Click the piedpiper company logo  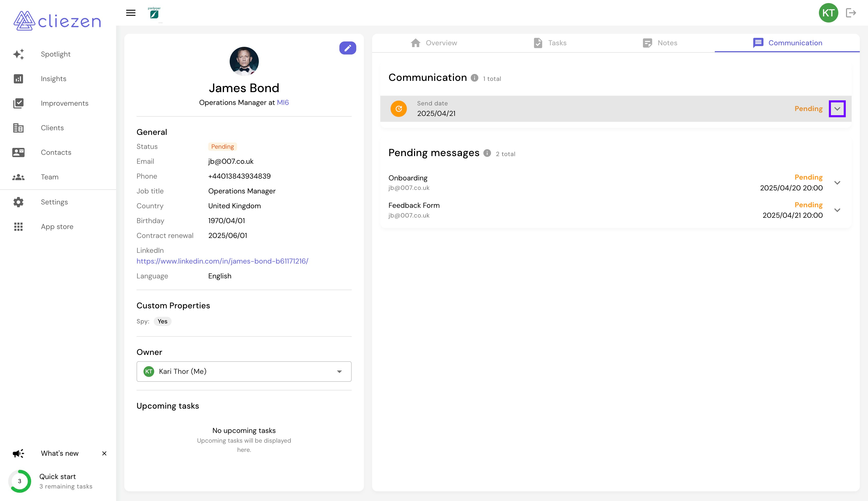(x=154, y=13)
